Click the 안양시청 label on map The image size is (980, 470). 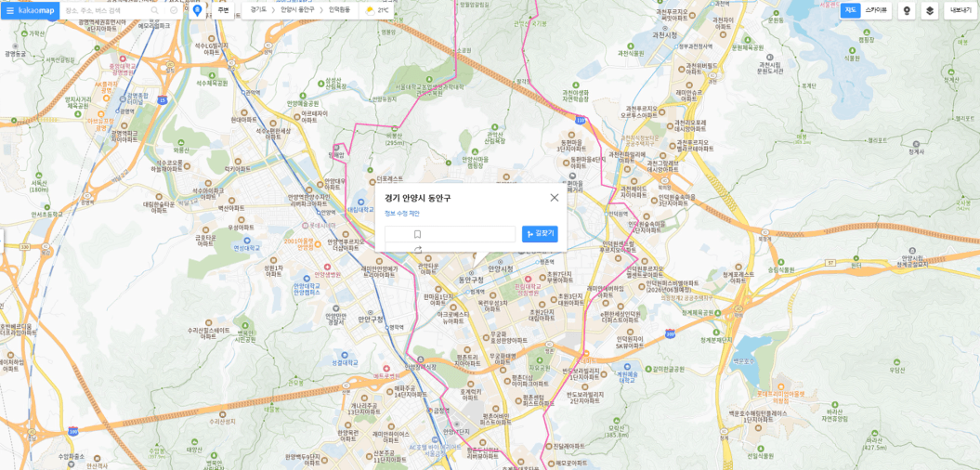[x=500, y=268]
